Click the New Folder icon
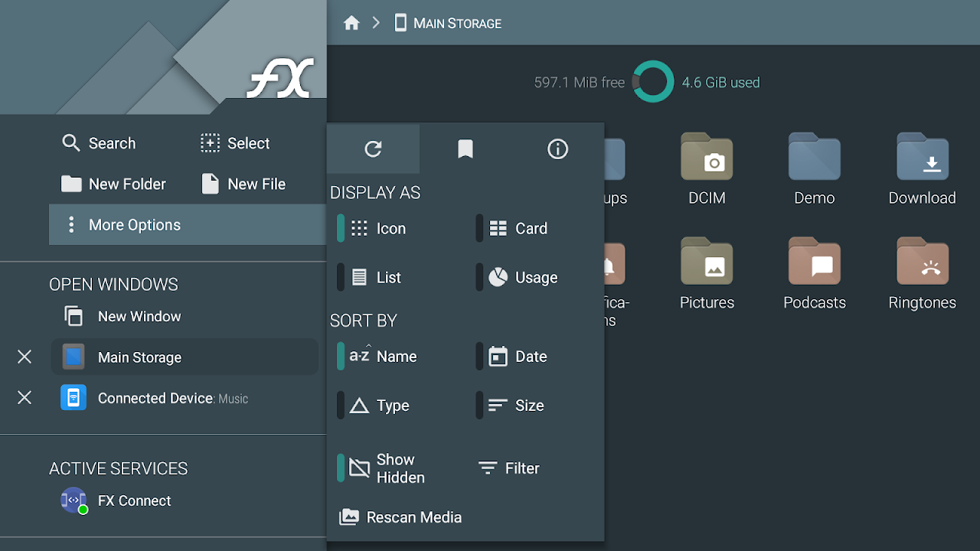Viewport: 980px width, 551px height. pos(71,184)
